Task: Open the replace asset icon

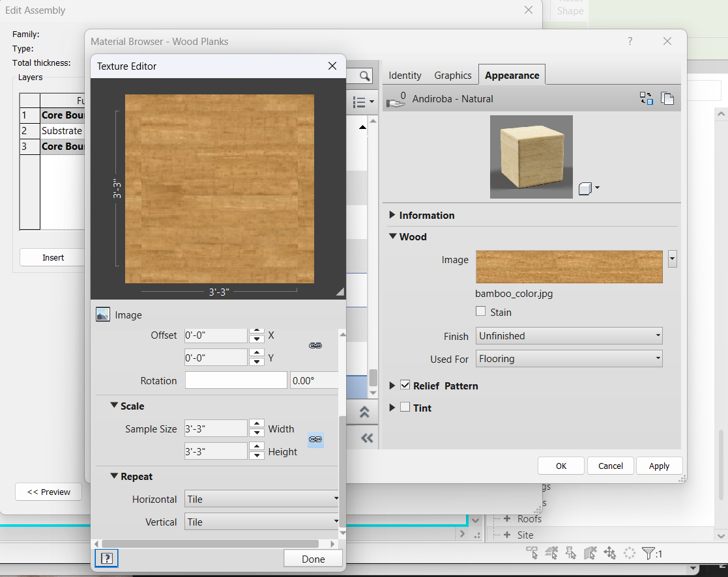Action: pyautogui.click(x=647, y=98)
